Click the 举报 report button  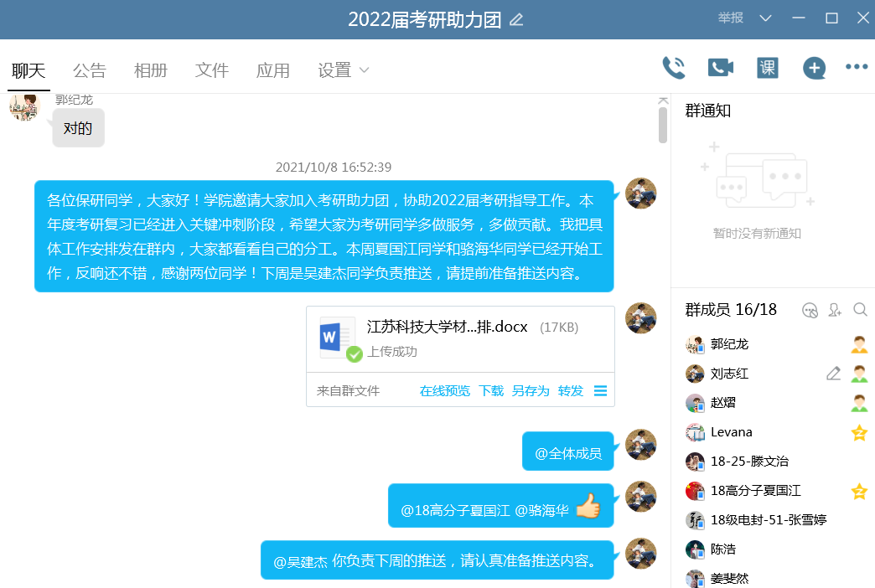pos(730,18)
